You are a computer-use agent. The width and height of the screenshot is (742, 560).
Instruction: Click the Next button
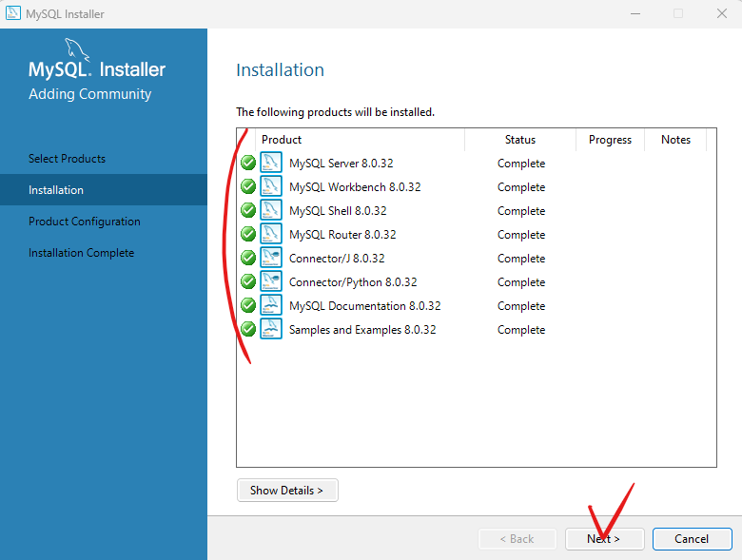tap(604, 539)
